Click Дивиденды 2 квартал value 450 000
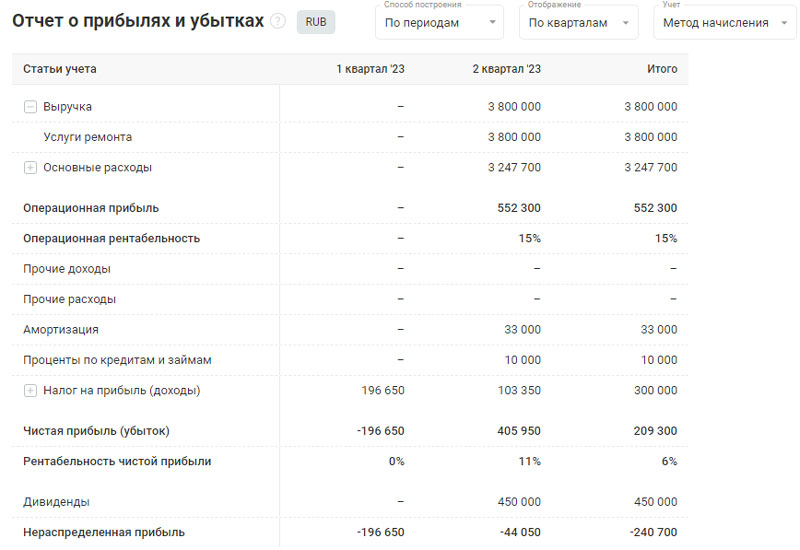 coord(519,502)
